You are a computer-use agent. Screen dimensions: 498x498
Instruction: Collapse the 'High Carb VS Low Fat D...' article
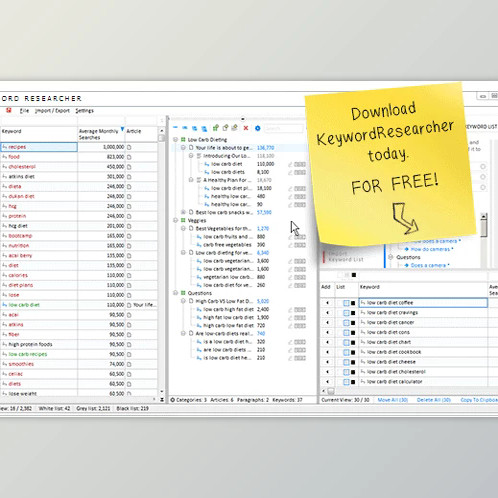183,301
